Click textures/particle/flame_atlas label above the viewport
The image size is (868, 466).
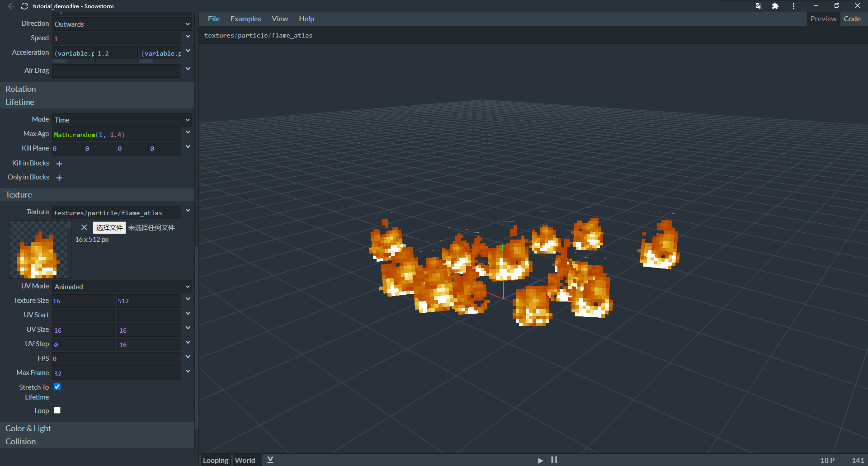[x=258, y=35]
